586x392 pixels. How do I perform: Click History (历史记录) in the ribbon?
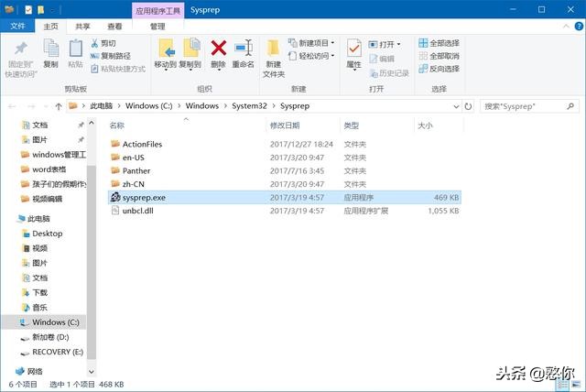click(389, 73)
